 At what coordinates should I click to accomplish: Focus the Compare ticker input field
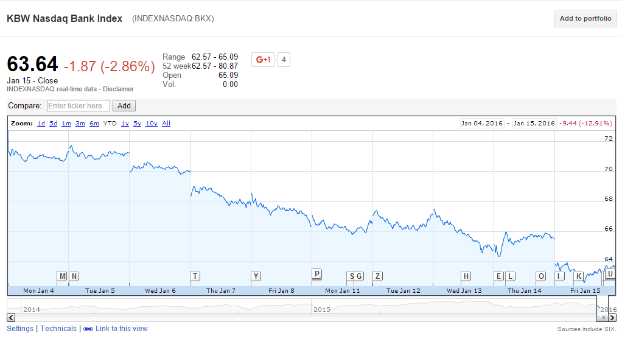click(78, 106)
